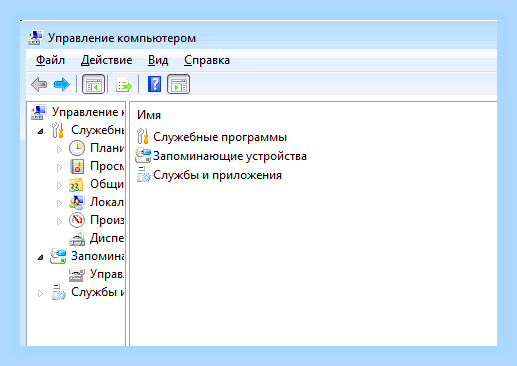The width and height of the screenshot is (517, 366).
Task: Select Службы и приложения in the list
Action: (217, 175)
